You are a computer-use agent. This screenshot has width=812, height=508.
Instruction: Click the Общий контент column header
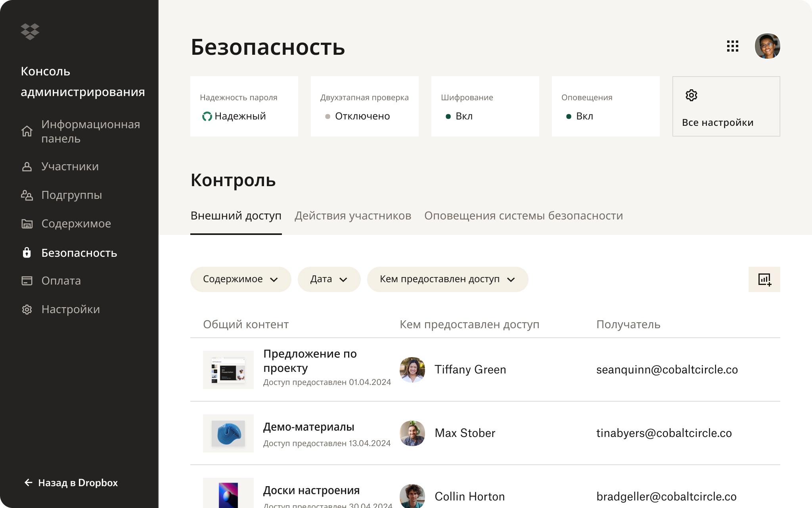click(x=246, y=324)
